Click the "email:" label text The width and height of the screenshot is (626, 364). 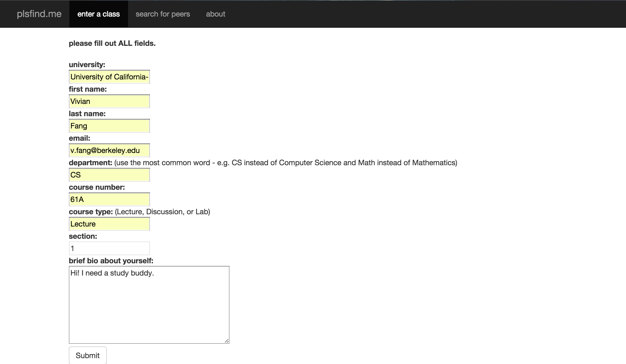pos(80,138)
